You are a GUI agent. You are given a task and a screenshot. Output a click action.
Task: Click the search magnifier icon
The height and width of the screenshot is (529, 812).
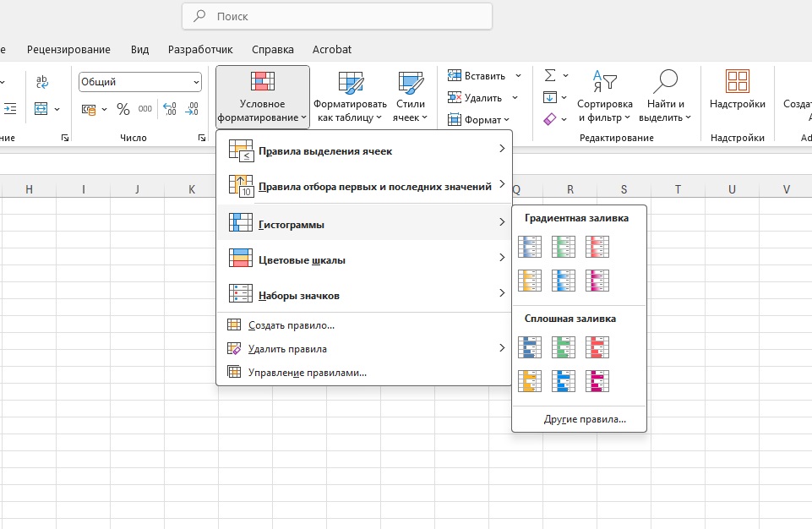click(199, 16)
